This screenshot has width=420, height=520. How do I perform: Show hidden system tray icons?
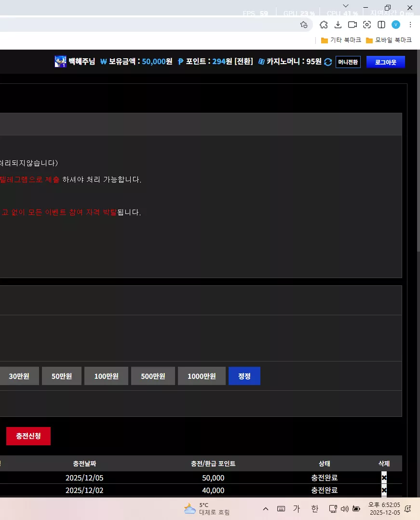click(x=265, y=509)
